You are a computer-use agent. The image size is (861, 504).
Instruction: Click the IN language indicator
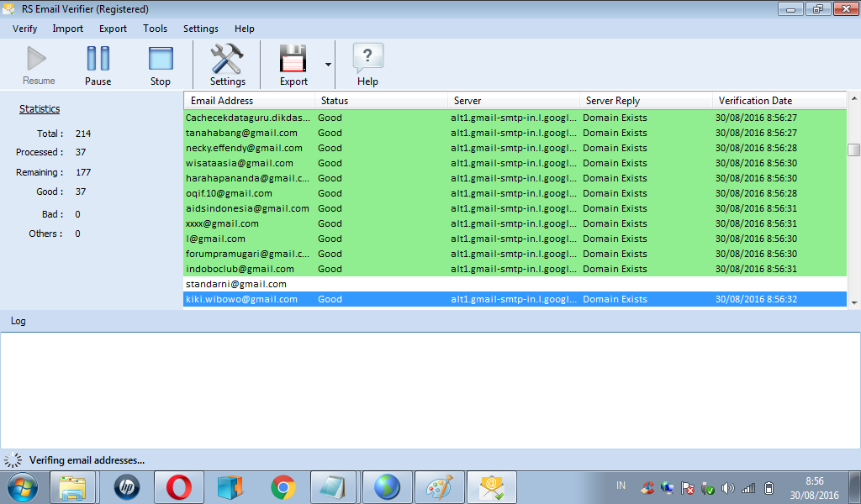pos(621,486)
